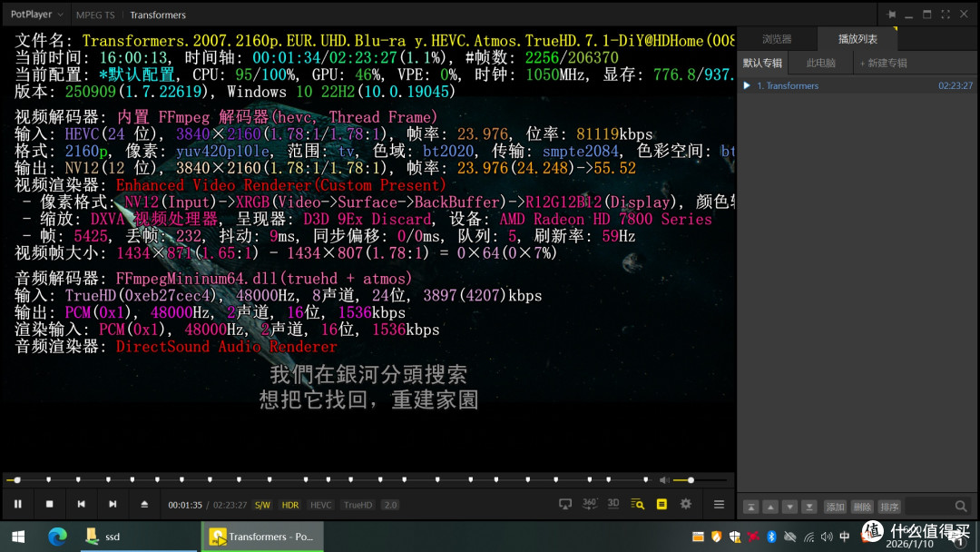Open the ssd folder taskbar item

coord(139,537)
